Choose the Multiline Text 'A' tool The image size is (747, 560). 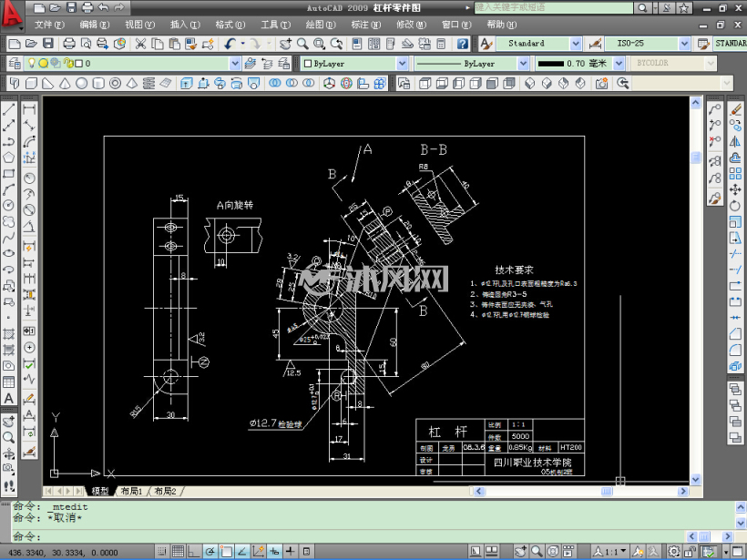(x=8, y=398)
